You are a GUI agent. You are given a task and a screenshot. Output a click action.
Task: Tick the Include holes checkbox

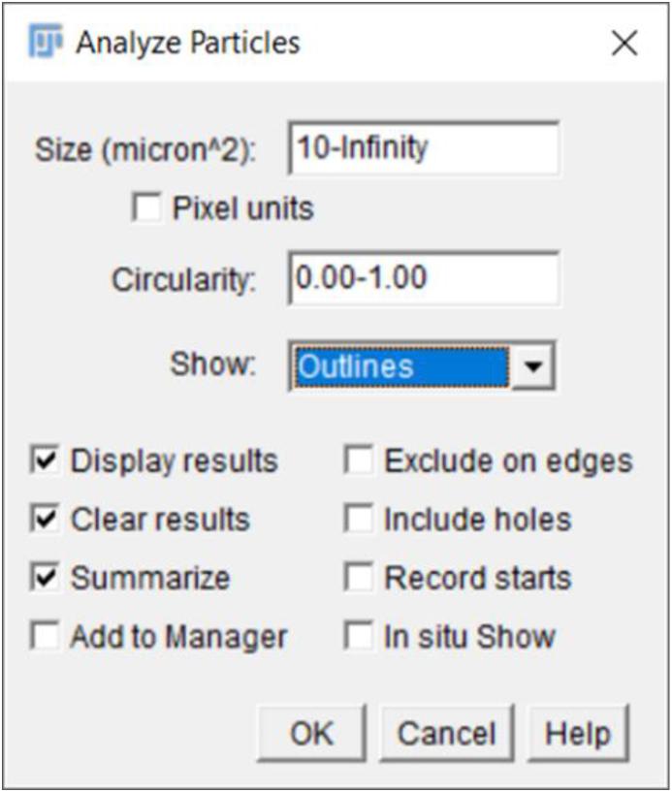(x=359, y=519)
